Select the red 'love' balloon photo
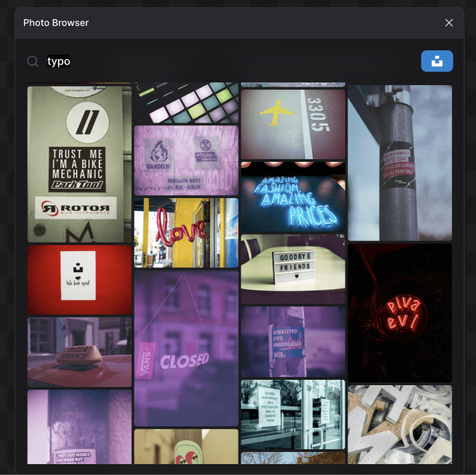 click(186, 233)
